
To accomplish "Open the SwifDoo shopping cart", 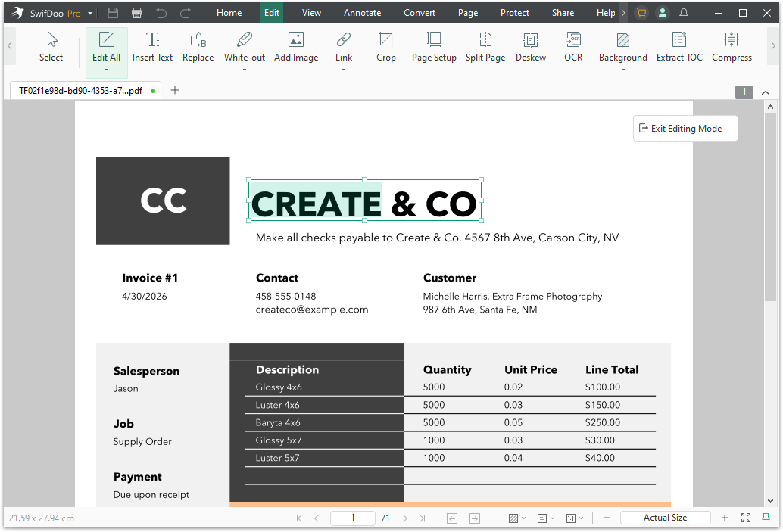I will (x=641, y=12).
